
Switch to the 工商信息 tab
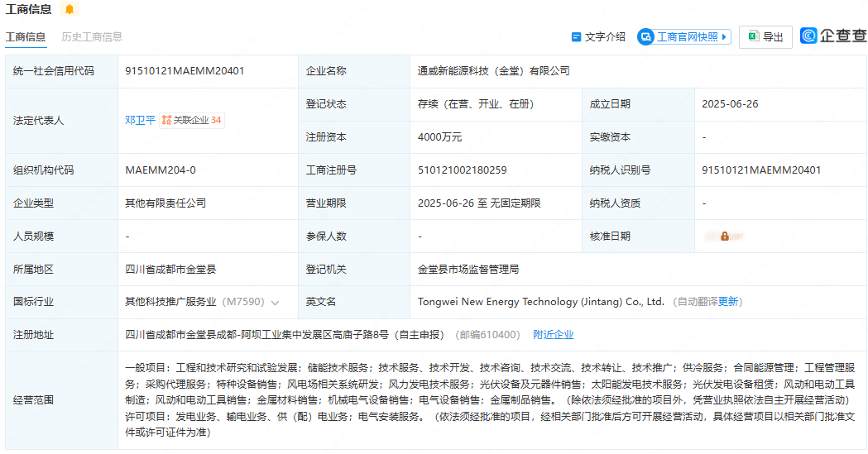click(x=26, y=37)
